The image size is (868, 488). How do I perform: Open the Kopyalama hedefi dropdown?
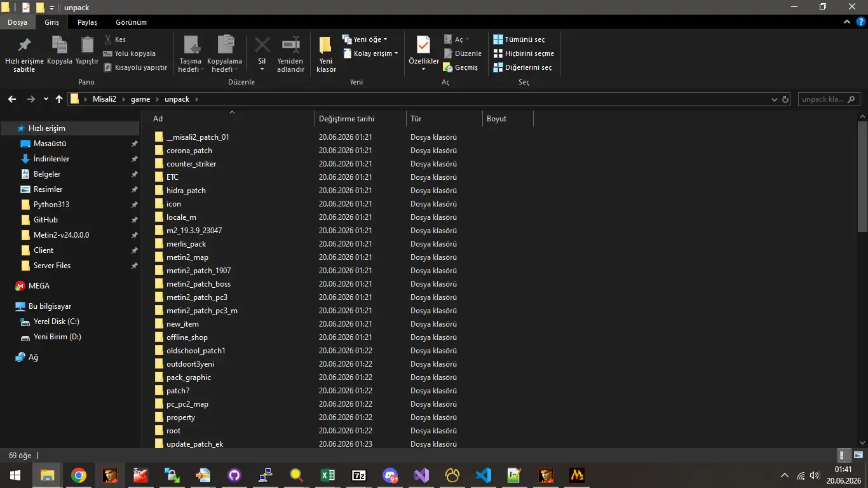click(225, 54)
